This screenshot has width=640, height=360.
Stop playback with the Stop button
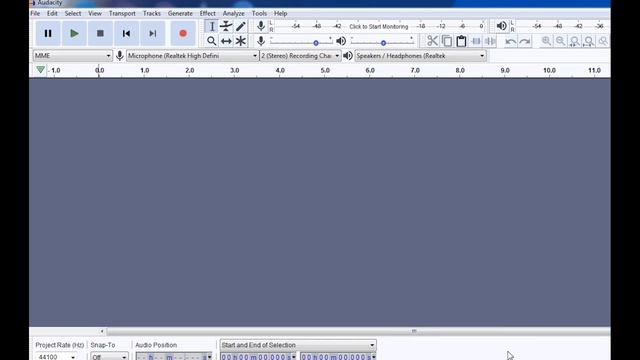(100, 33)
